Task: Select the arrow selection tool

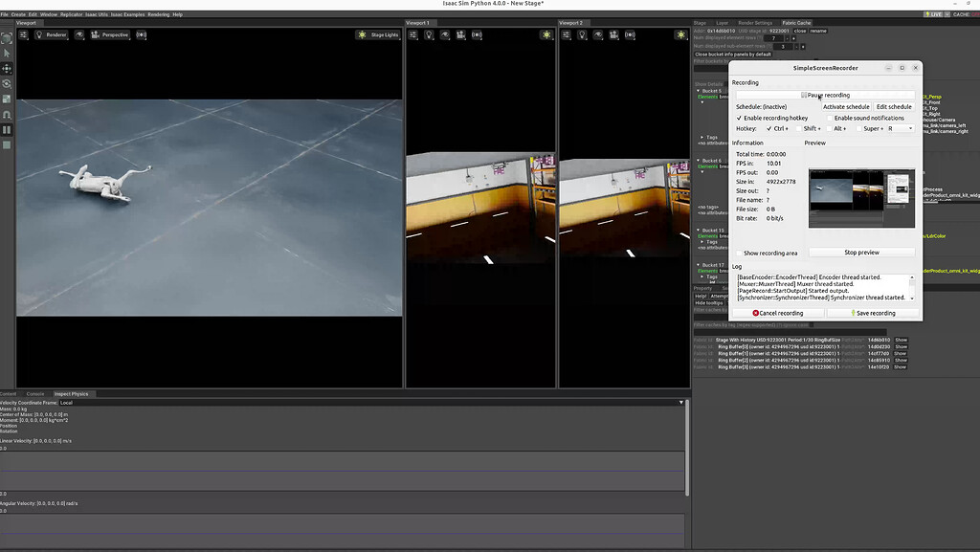Action: coord(8,54)
